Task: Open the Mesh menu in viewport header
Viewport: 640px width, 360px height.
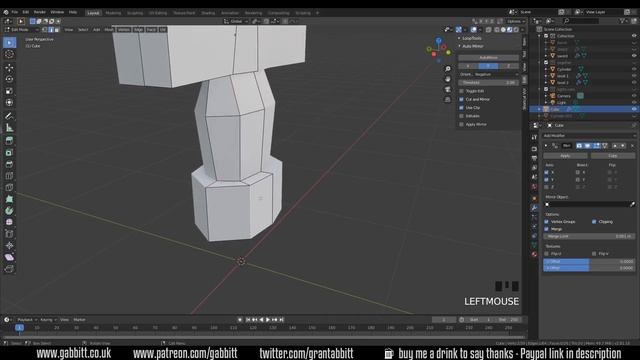Action: pos(109,30)
